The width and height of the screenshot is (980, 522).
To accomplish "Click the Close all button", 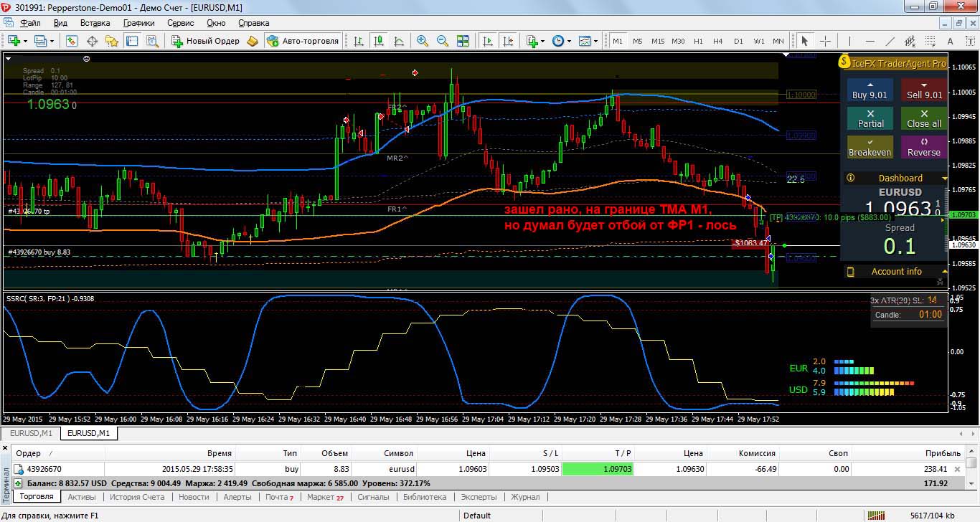I will click(924, 118).
